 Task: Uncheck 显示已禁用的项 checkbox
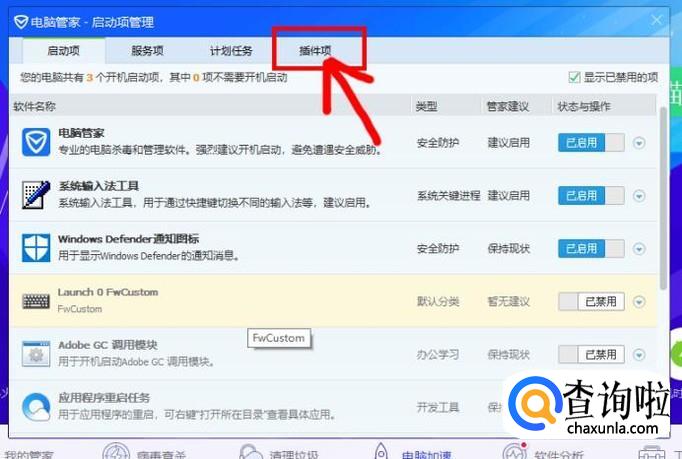pos(574,77)
